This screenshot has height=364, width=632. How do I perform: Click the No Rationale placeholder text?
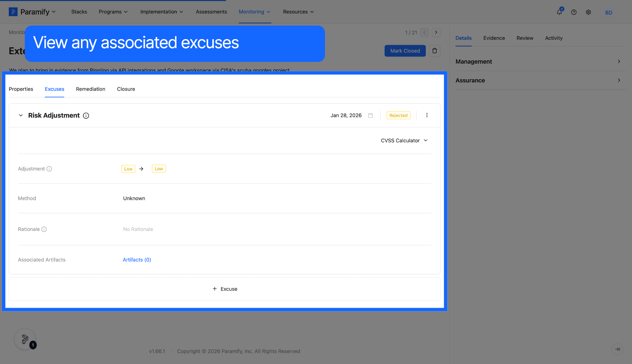click(x=138, y=229)
